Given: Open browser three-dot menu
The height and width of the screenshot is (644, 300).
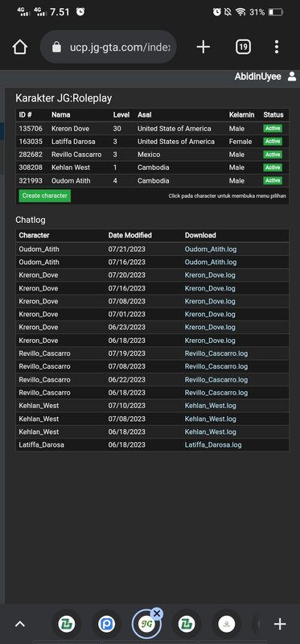Looking at the screenshot, I should [x=277, y=47].
